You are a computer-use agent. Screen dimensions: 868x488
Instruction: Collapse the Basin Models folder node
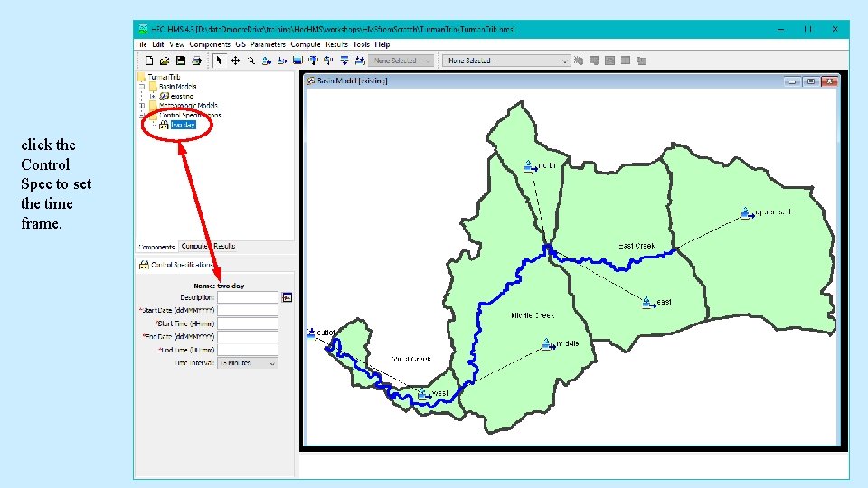tap(142, 87)
